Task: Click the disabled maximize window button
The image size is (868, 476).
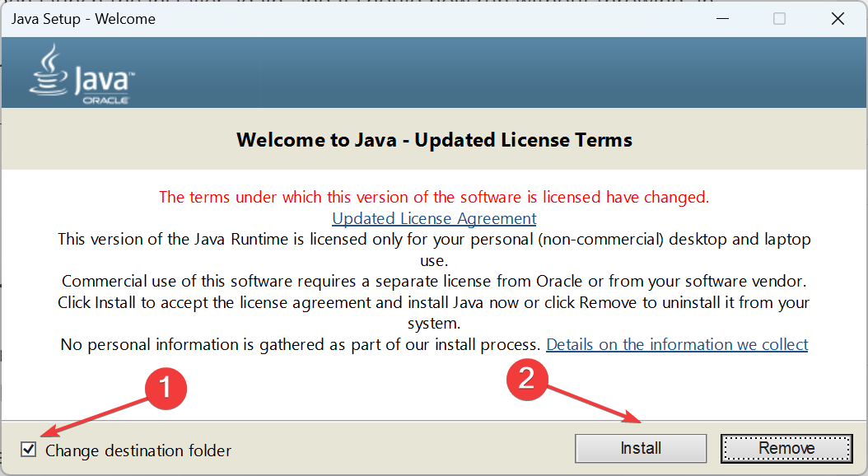Action: point(779,19)
